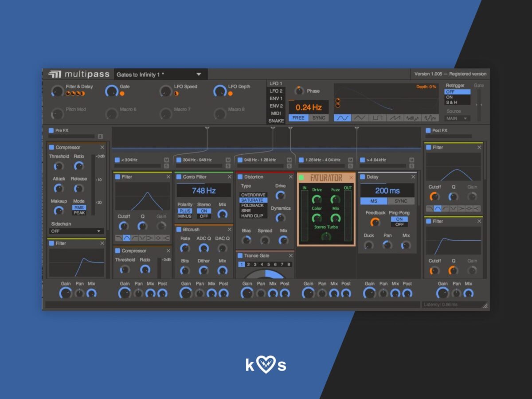Solo the >4.04kHz band
532x399 pixels.
click(x=412, y=166)
